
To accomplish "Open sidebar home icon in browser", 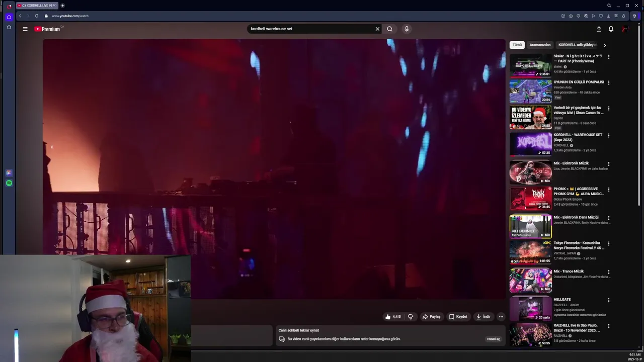I will (x=9, y=17).
